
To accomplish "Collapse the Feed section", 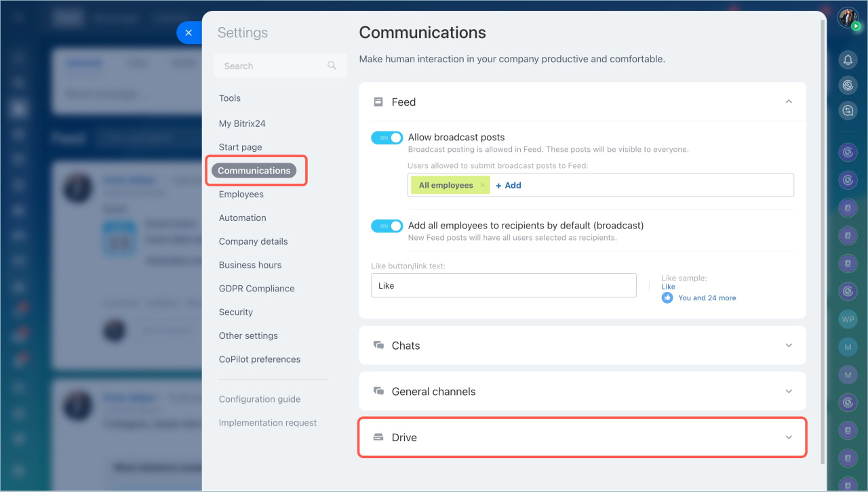I will (788, 102).
